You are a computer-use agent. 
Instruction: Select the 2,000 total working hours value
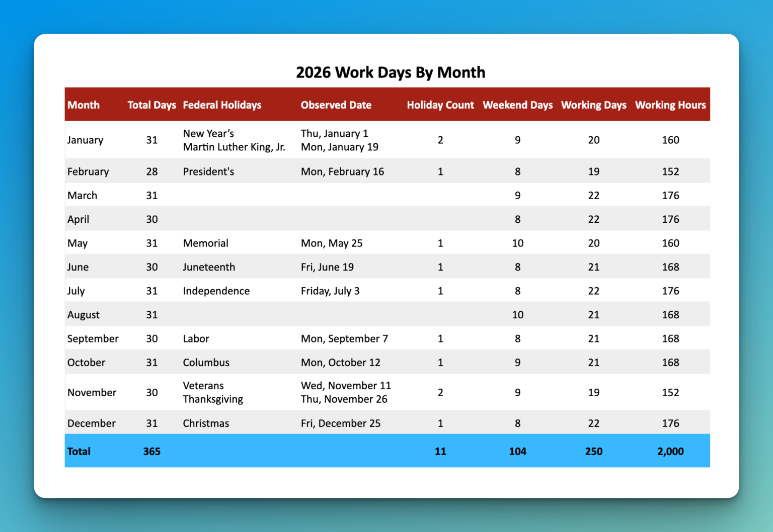(670, 451)
